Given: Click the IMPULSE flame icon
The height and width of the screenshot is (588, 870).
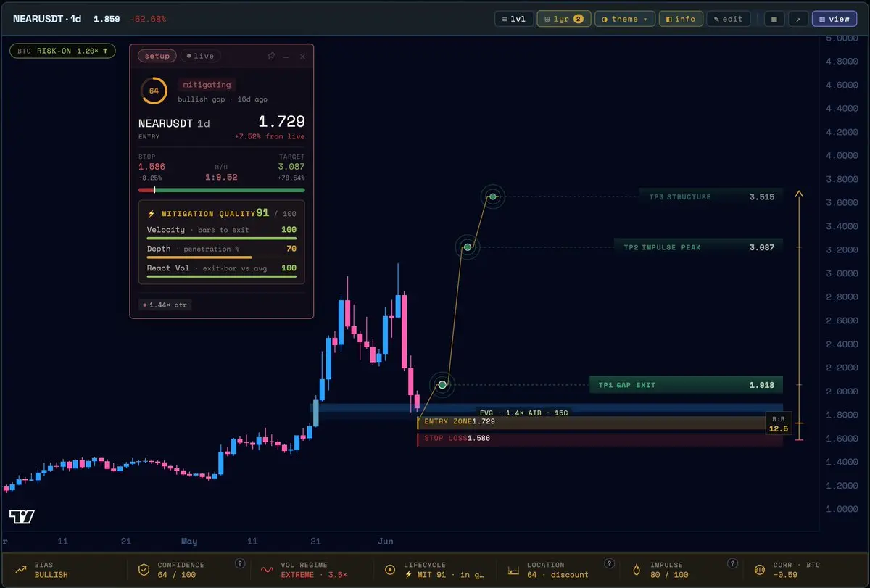Looking at the screenshot, I should (637, 569).
